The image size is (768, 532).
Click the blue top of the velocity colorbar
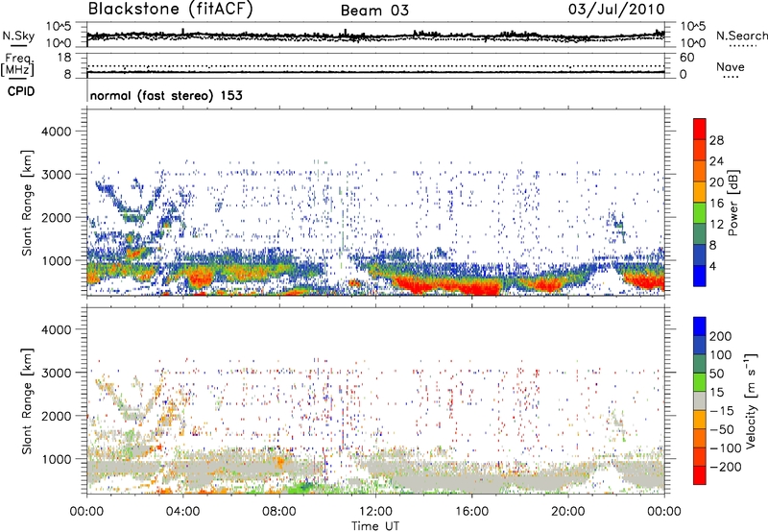pos(700,326)
